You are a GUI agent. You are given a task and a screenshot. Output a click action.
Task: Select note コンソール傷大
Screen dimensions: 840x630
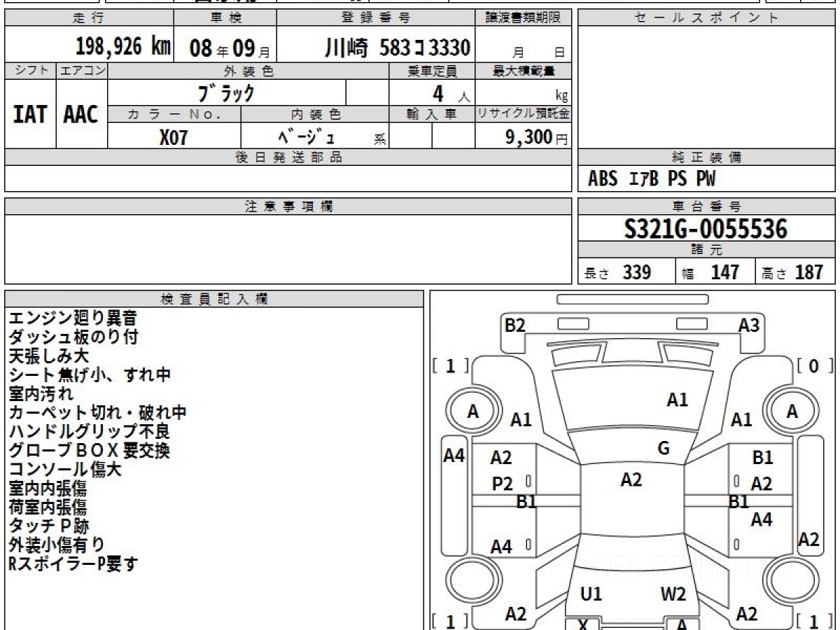65,470
